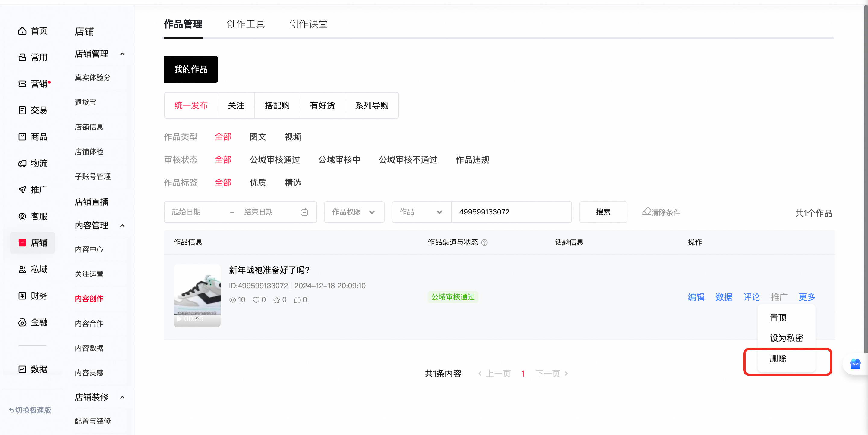Viewport: 868px width, 435px height.
Task: Select the 搭配购 tab
Action: click(x=277, y=105)
